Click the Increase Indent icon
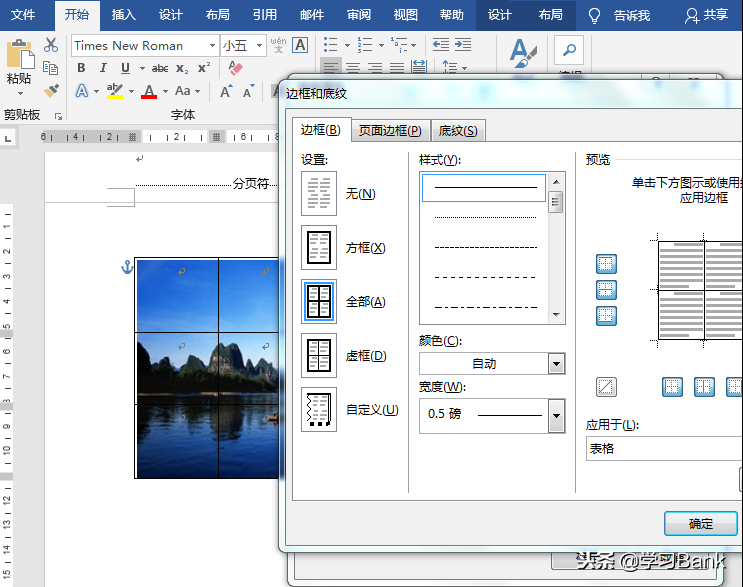The height and width of the screenshot is (587, 743). tap(462, 45)
